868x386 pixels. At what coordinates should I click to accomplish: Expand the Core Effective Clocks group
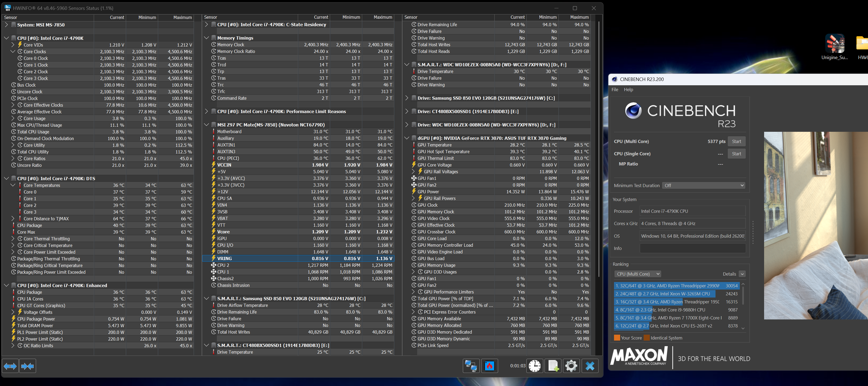coord(13,105)
